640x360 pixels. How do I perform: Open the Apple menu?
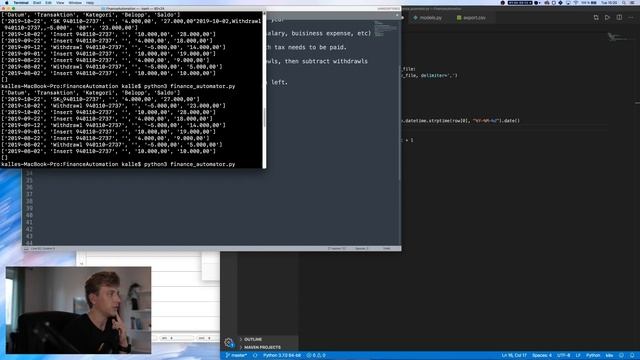click(x=7, y=2)
